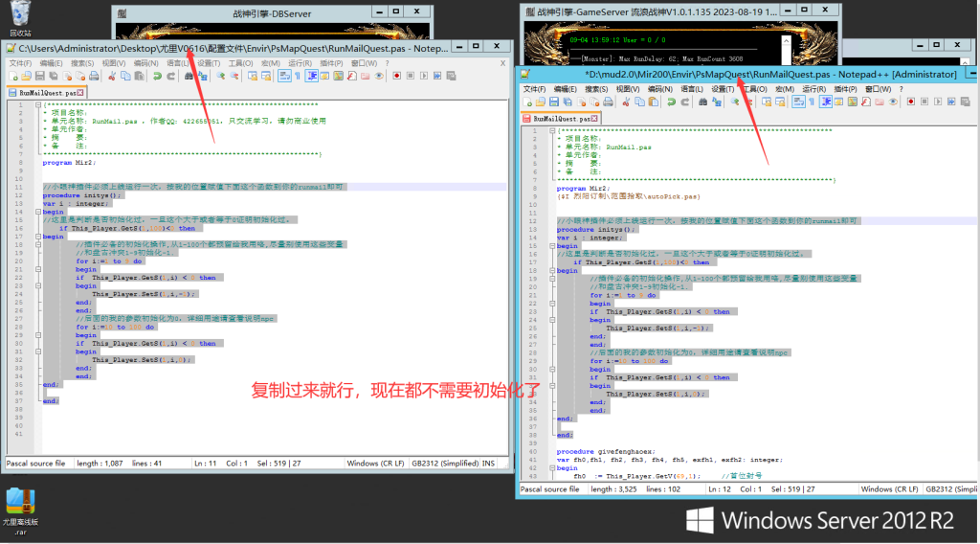Toggle word wrap in Desktop-path Notepad++ toolbar

coord(284,75)
